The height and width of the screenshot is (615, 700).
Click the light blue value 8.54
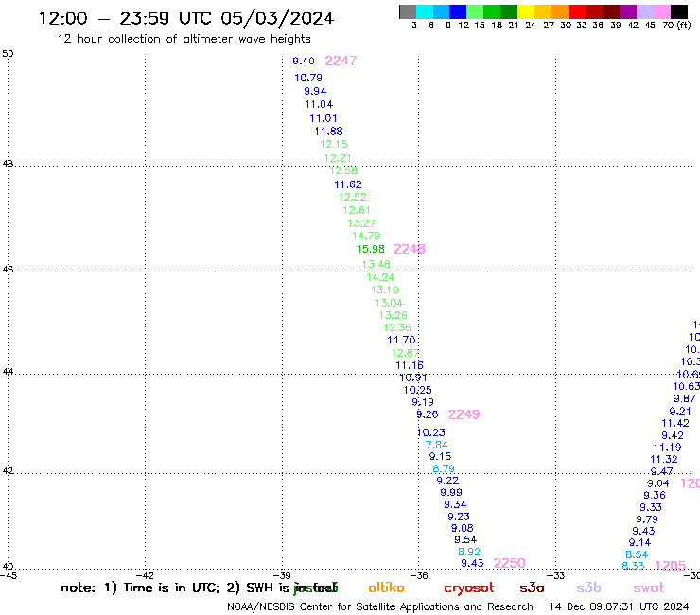(637, 555)
